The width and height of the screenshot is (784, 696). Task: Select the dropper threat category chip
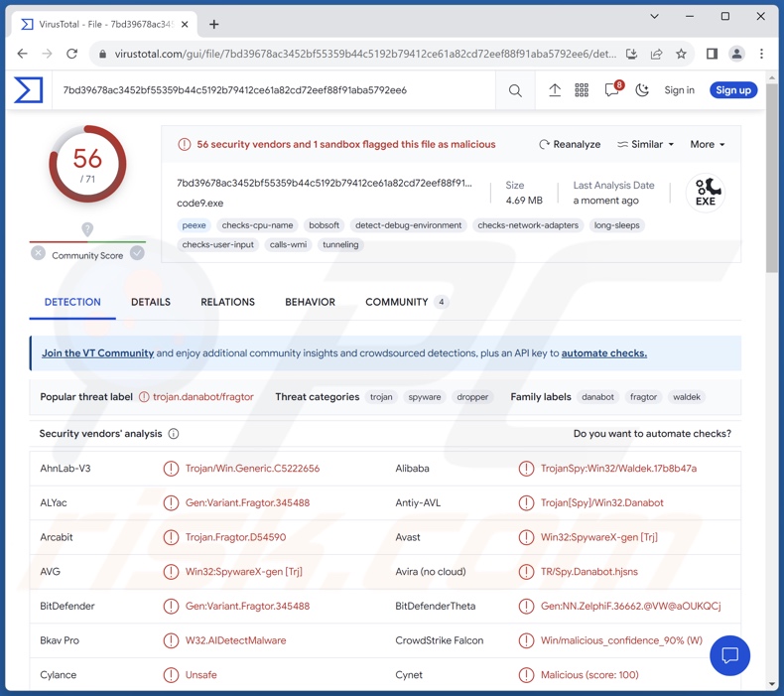[472, 397]
